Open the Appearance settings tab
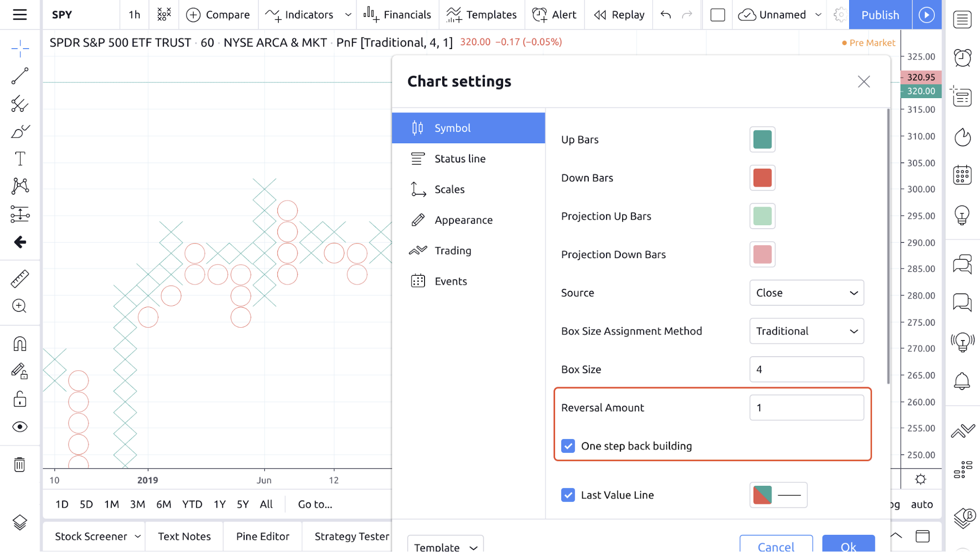Viewport: 980px width, 552px height. pos(463,220)
